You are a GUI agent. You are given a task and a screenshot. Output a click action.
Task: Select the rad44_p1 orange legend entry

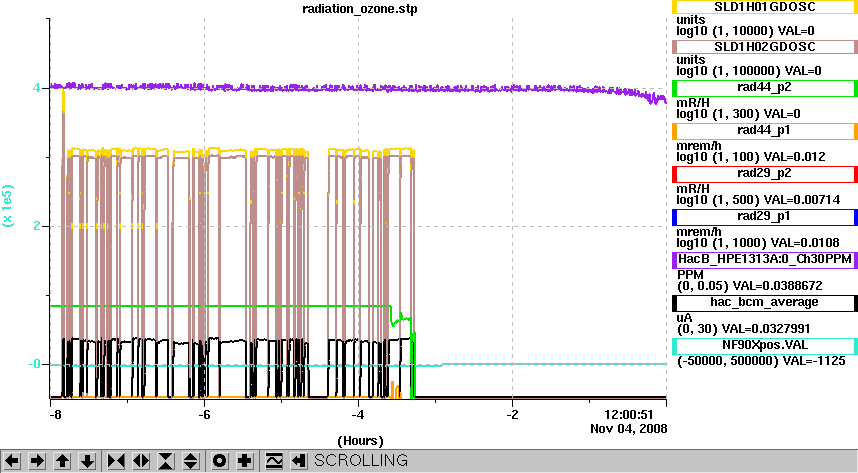[x=764, y=131]
